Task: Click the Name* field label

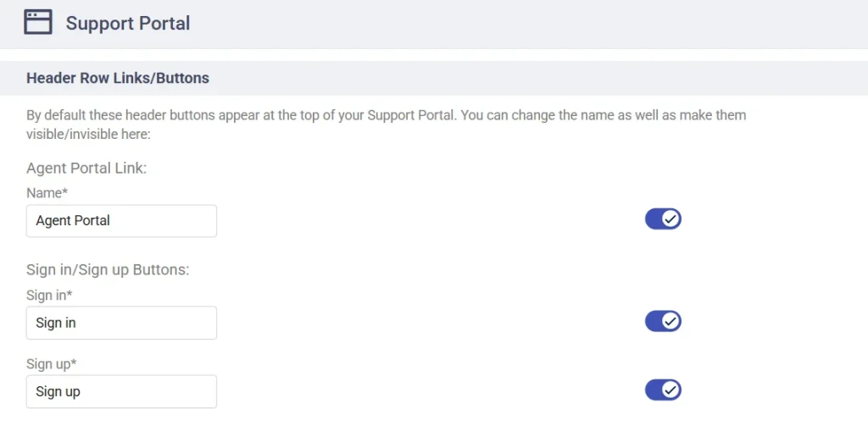Action: point(47,193)
